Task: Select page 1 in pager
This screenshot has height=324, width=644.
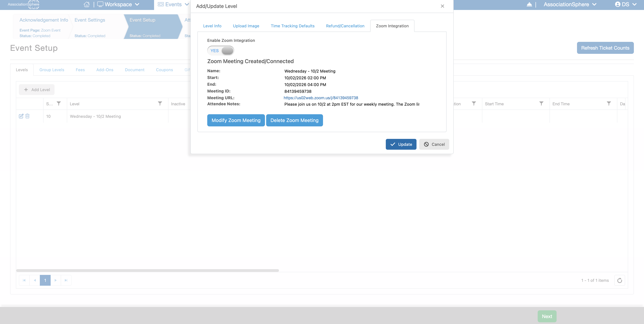Action: 45,280
